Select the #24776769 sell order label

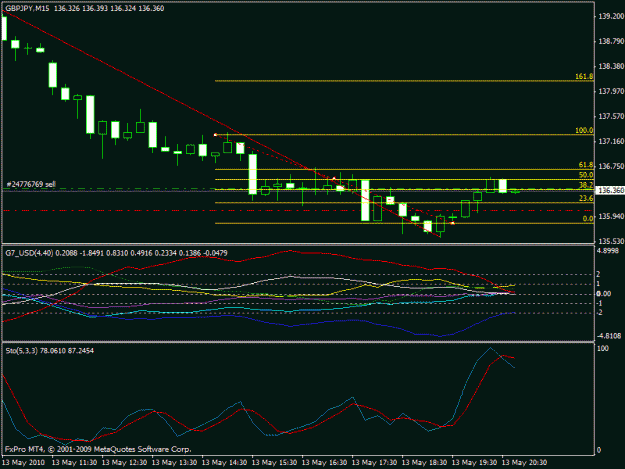coord(31,184)
